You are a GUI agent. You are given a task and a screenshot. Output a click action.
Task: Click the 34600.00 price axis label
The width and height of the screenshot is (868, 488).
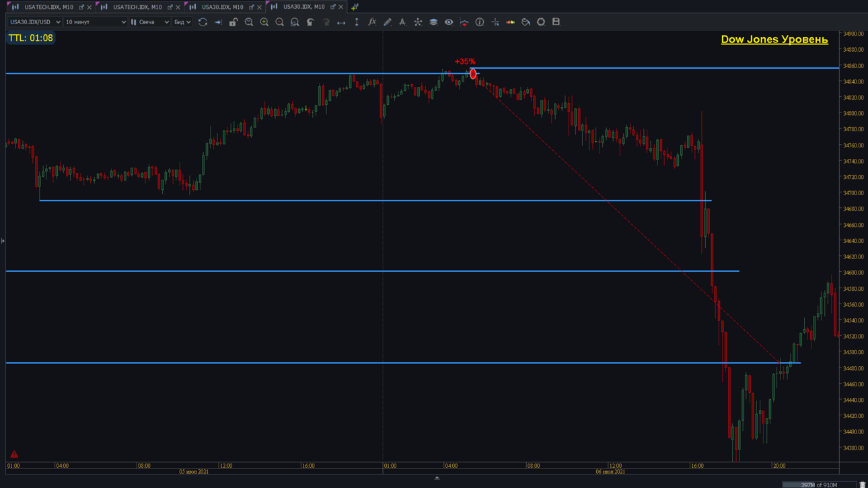pos(853,273)
